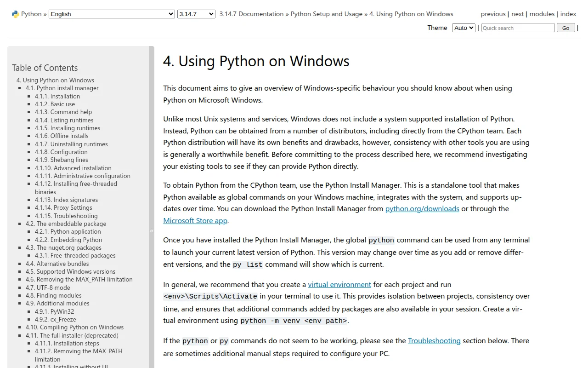Go to 4.11. The full installer (deprecated)
The width and height of the screenshot is (588, 368).
tap(72, 335)
